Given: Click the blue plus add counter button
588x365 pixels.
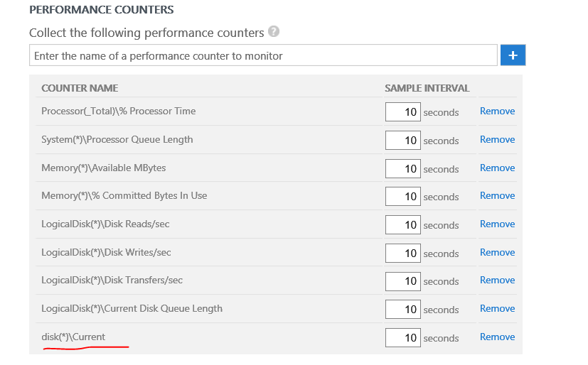Looking at the screenshot, I should point(513,55).
